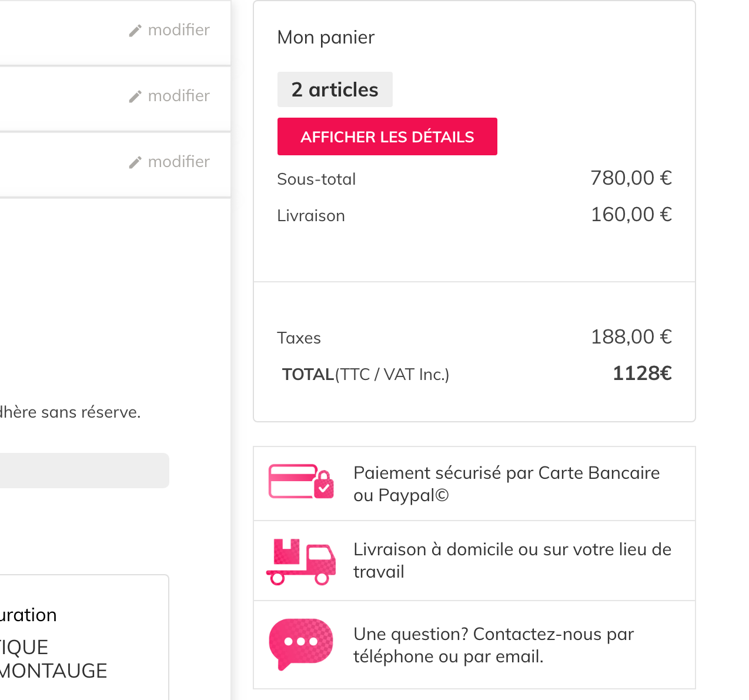Image resolution: width=749 pixels, height=700 pixels.
Task: Click the second modifier link
Action: 178,96
